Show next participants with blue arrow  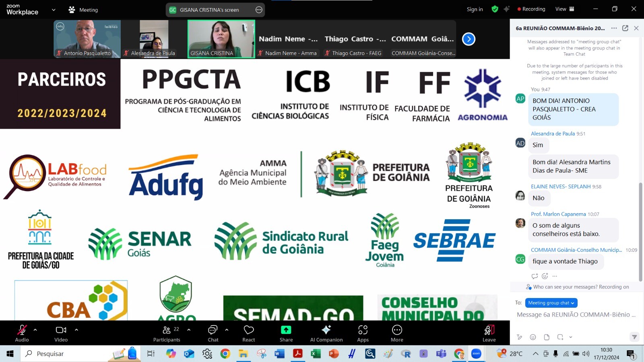point(469,39)
